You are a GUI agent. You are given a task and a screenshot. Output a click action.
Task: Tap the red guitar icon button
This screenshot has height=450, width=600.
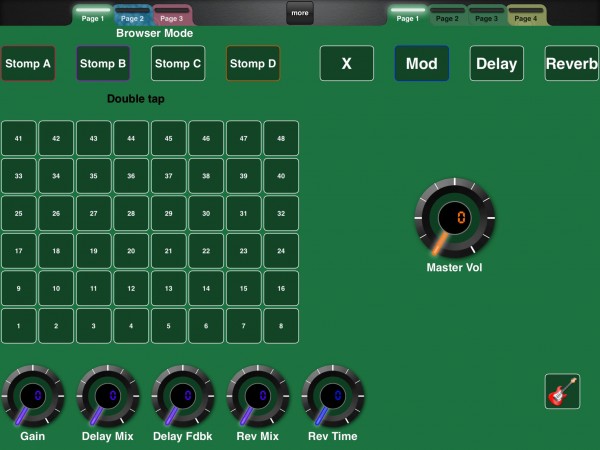click(562, 391)
